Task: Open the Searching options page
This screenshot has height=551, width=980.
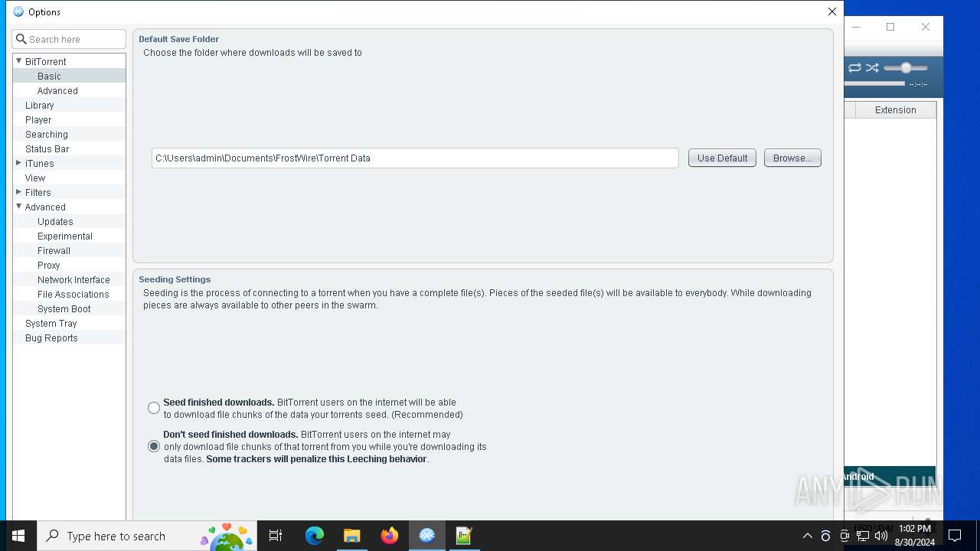Action: pyautogui.click(x=46, y=134)
